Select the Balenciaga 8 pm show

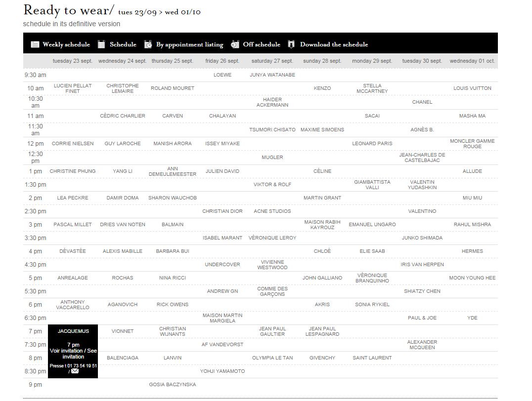click(x=123, y=358)
